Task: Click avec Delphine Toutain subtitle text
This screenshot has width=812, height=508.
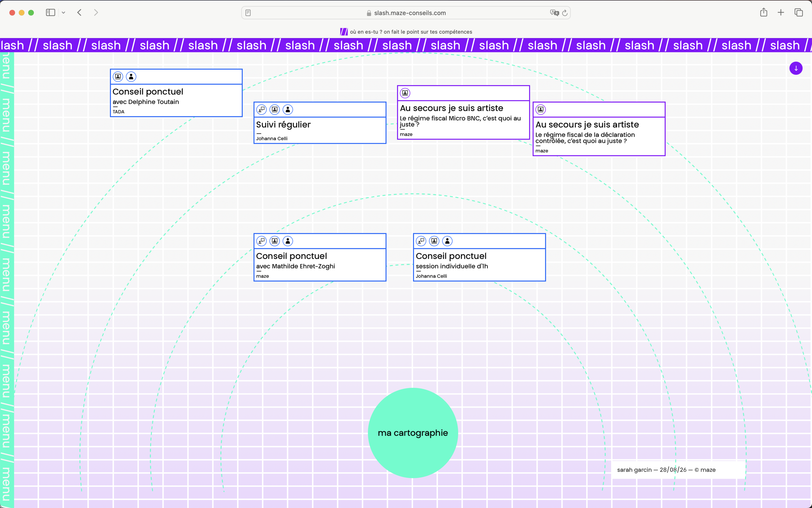Action: point(146,102)
